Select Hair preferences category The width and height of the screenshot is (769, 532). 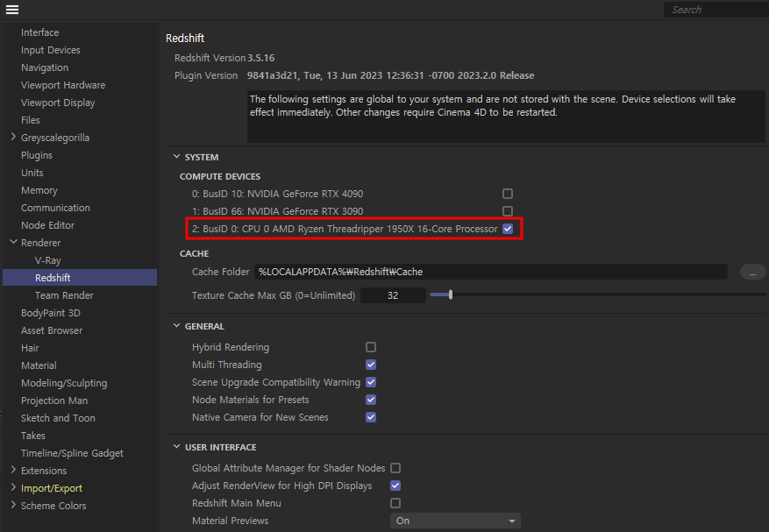30,348
